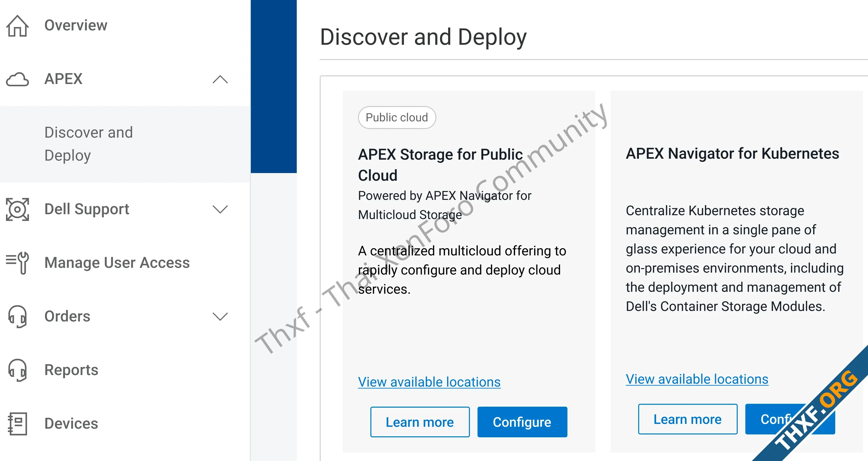Click Learn more for APEX Navigator Kubernetes
Viewport: 868px width, 461px height.
[x=688, y=419]
